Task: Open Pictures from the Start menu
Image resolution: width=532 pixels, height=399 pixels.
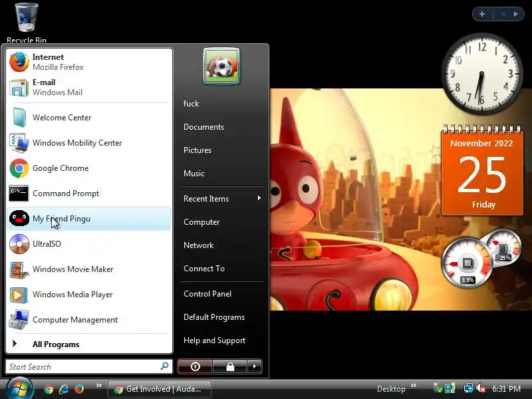Action: click(x=222, y=150)
